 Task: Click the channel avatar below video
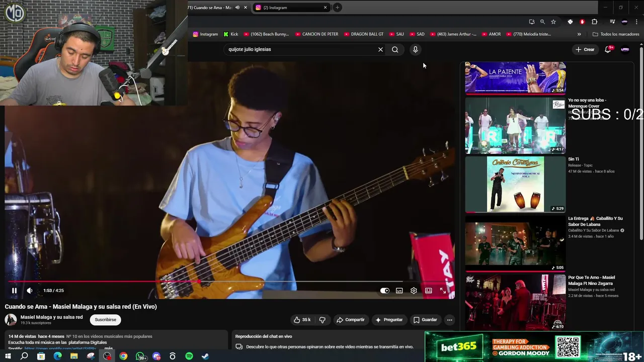click(x=11, y=320)
